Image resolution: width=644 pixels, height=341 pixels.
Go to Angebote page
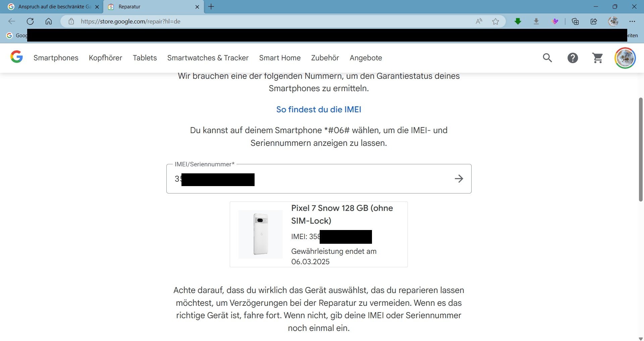[366, 58]
